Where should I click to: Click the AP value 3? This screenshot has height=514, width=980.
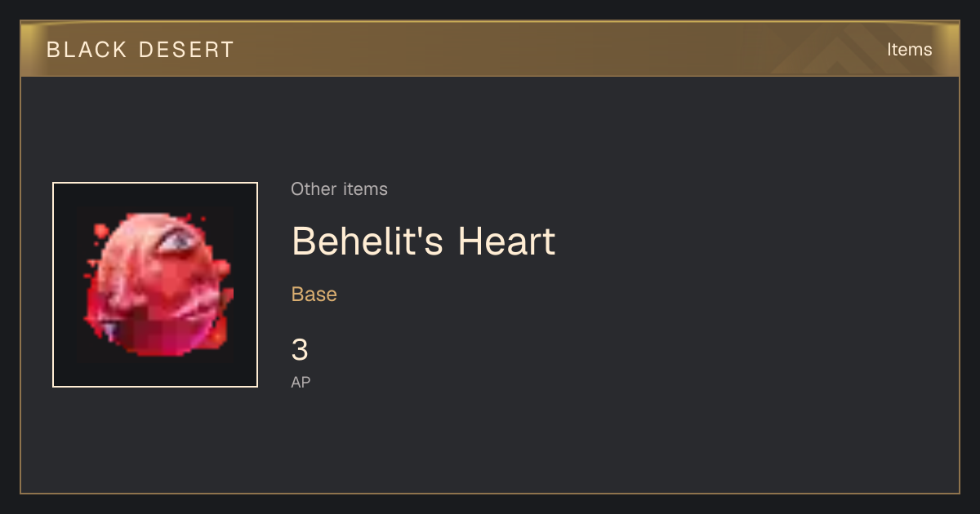pyautogui.click(x=300, y=350)
